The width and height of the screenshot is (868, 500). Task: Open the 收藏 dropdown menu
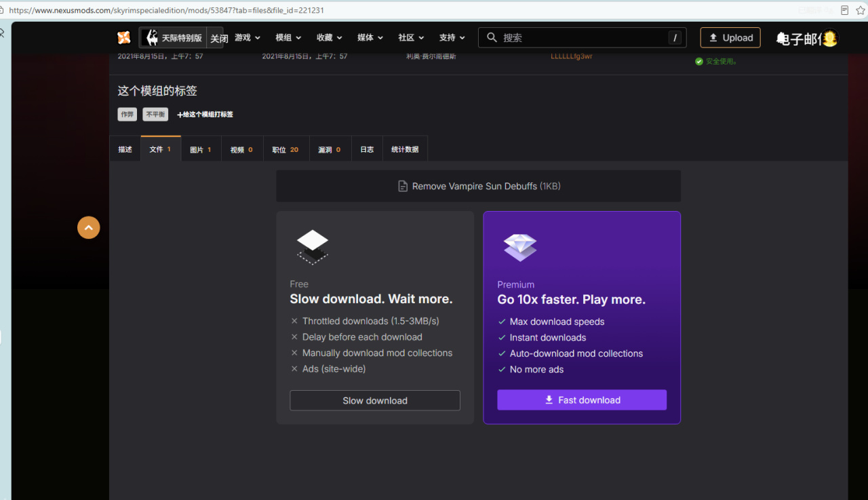point(330,38)
